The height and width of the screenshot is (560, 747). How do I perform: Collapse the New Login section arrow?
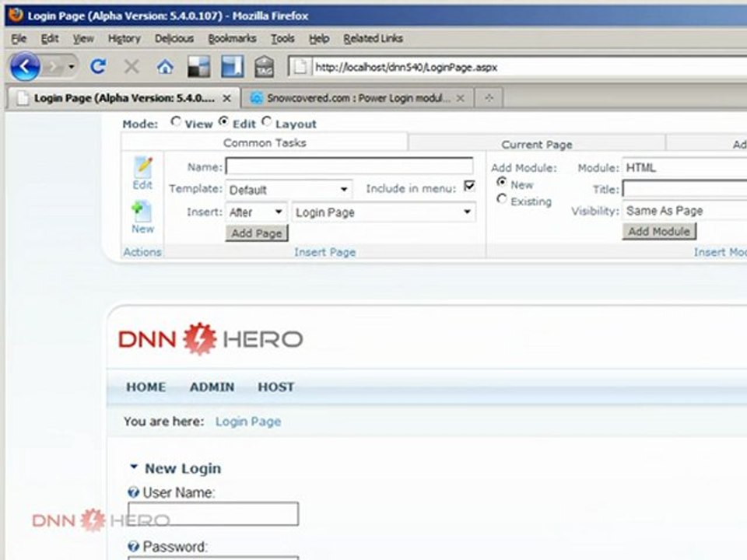(134, 467)
